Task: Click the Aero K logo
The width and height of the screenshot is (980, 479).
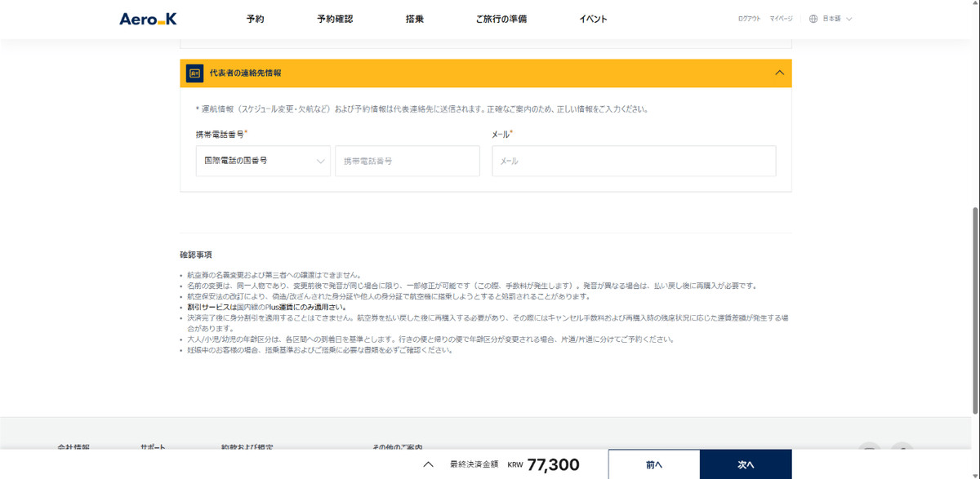Action: [x=148, y=19]
